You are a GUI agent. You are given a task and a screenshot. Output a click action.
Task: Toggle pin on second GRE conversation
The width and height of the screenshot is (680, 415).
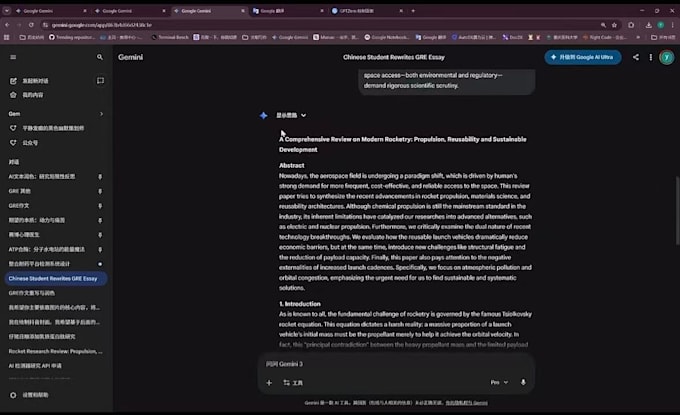[x=100, y=191]
